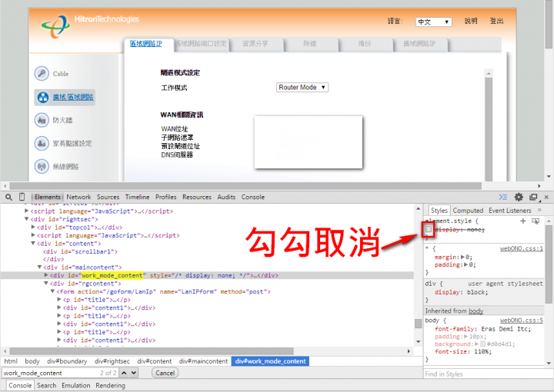Select the Computed styles tab
The image size is (554, 392).
coord(468,211)
